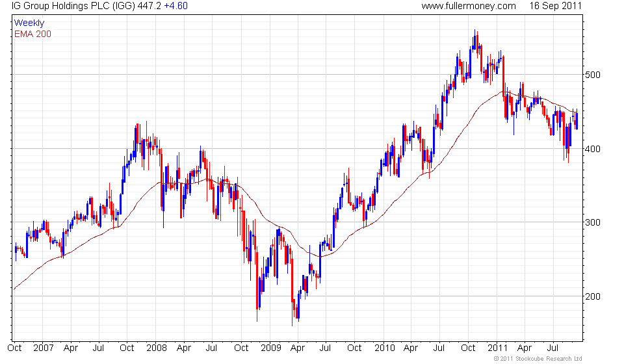This screenshot has width=637, height=364.
Task: Click the 2007 year label on time axis
Action: pyautogui.click(x=44, y=348)
